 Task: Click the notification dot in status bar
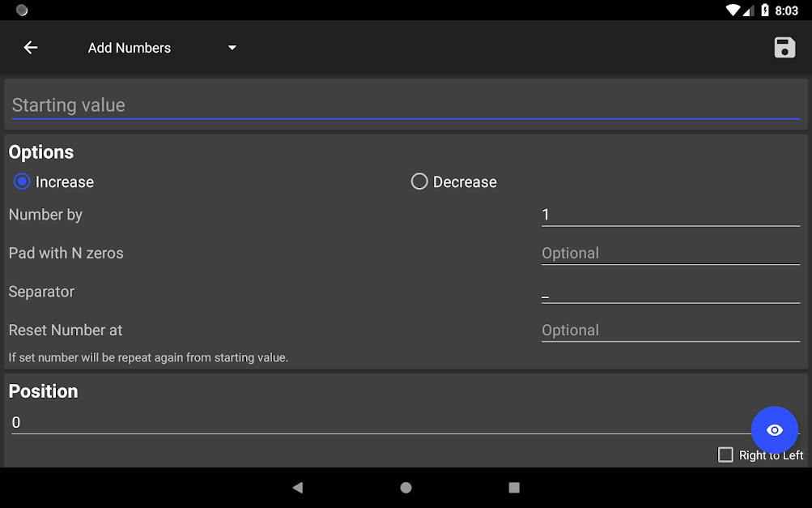click(22, 10)
